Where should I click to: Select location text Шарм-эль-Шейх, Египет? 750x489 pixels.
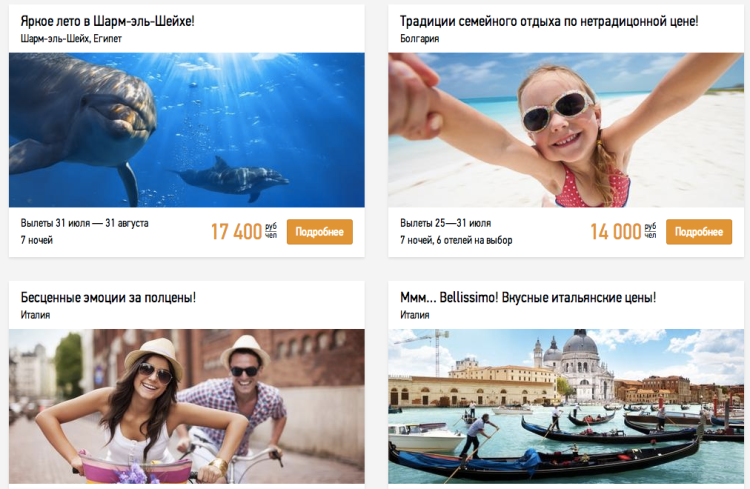[x=71, y=39]
